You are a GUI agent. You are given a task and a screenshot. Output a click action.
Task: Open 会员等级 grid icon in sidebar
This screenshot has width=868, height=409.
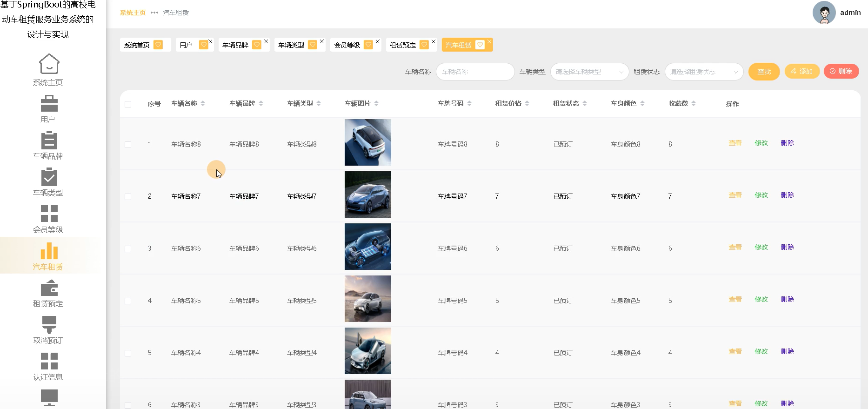point(49,214)
